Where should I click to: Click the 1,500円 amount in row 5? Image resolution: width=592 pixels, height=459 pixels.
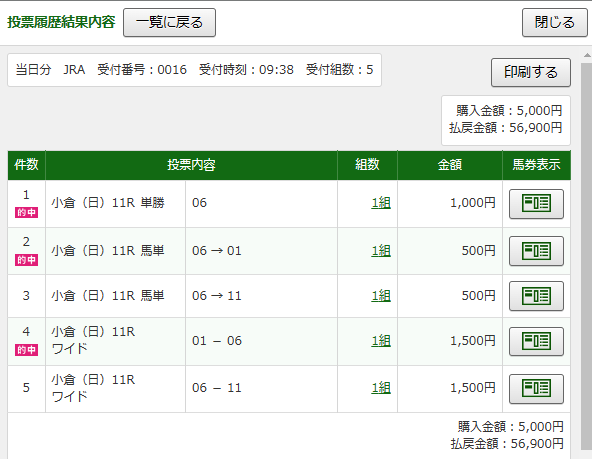coord(473,388)
